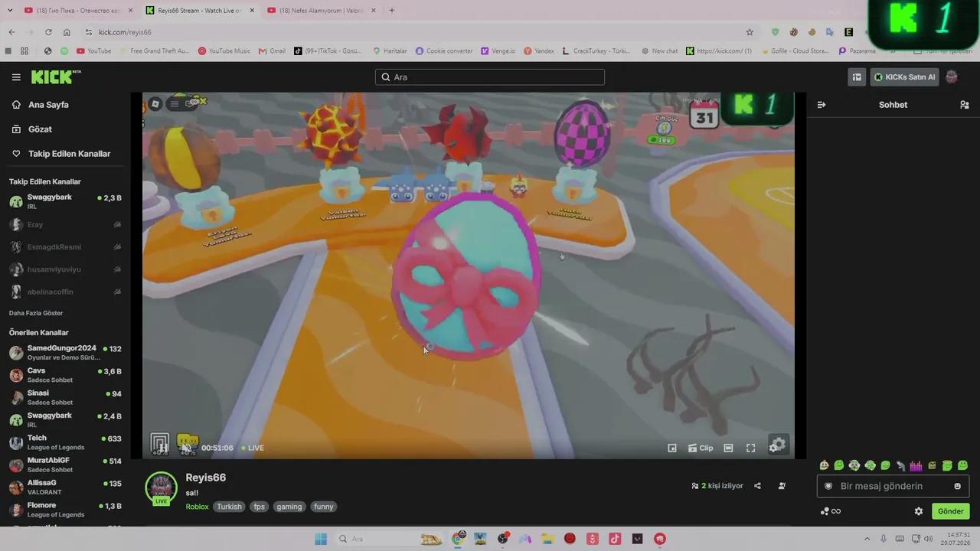Viewport: 980px width, 551px height.
Task: Open the tab search dropdown arrow
Action: pyautogui.click(x=9, y=11)
